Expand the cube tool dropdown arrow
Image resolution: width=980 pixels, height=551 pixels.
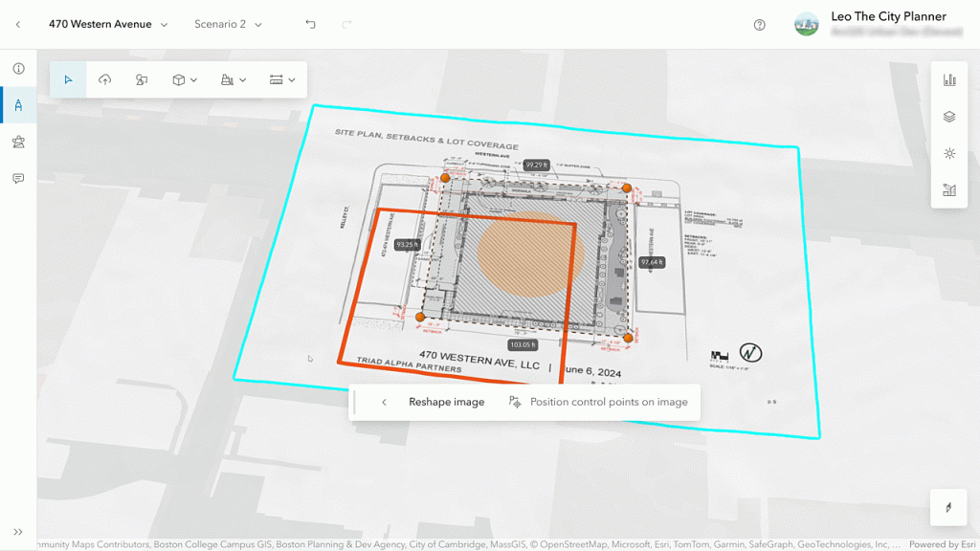tap(193, 80)
